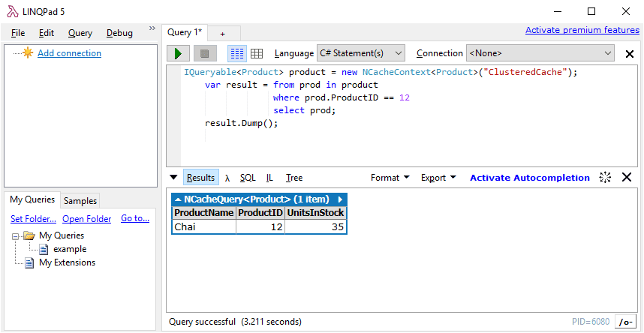Click the collapse-arrows icon beside Activate Autocompletion
Viewport: 644px width, 333px height.
tap(605, 177)
